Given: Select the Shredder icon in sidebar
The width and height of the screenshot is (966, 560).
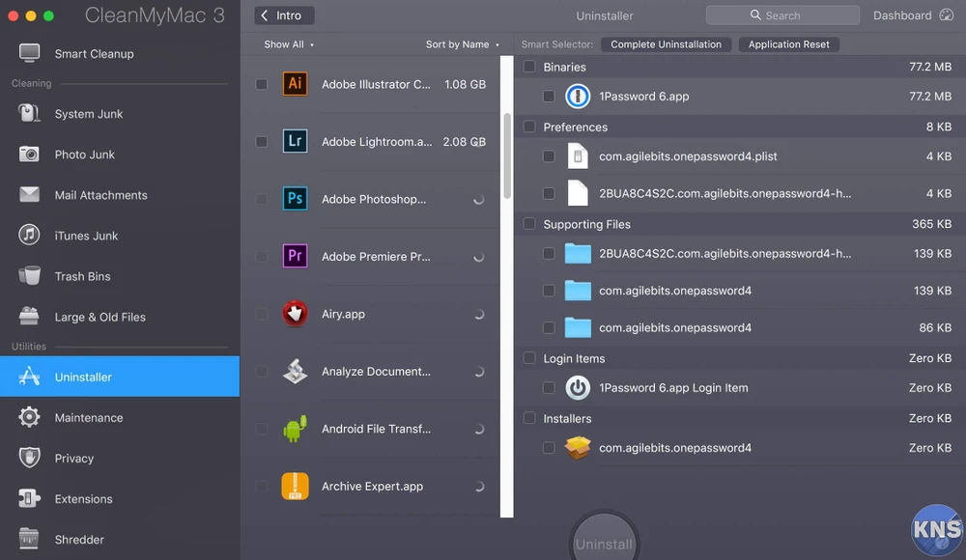Looking at the screenshot, I should click(x=30, y=540).
